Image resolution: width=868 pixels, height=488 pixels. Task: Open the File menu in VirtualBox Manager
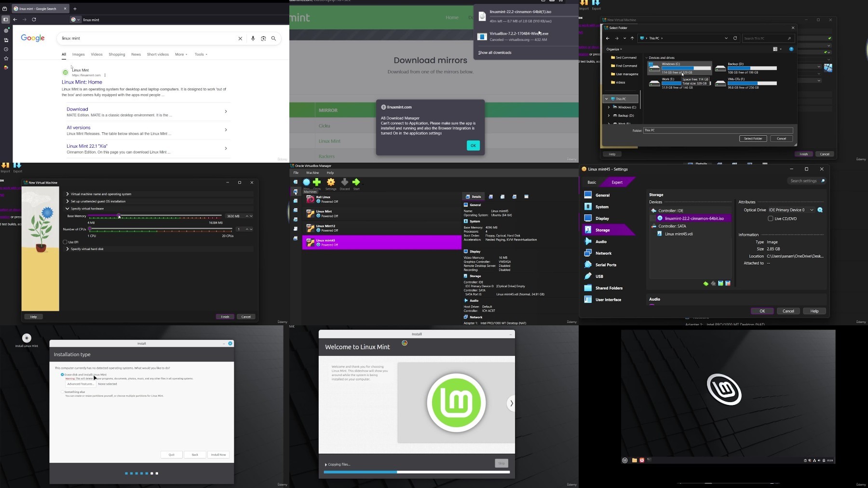296,173
